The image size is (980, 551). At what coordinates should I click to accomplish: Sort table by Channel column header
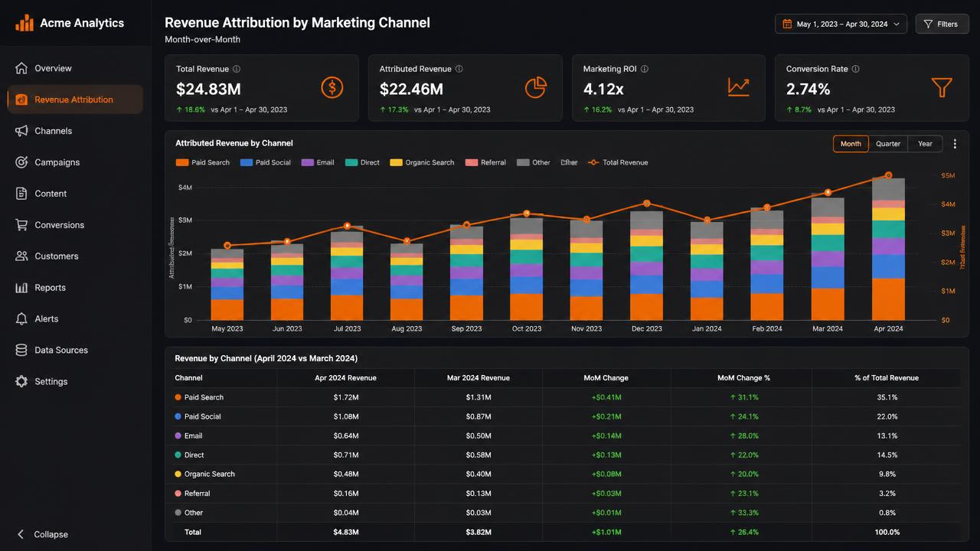(x=188, y=378)
